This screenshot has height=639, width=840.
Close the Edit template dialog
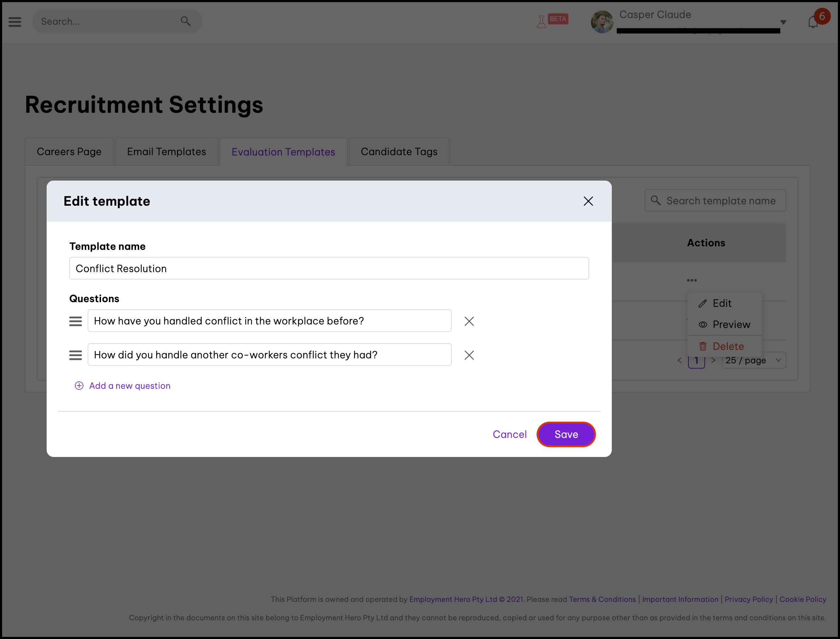(588, 201)
